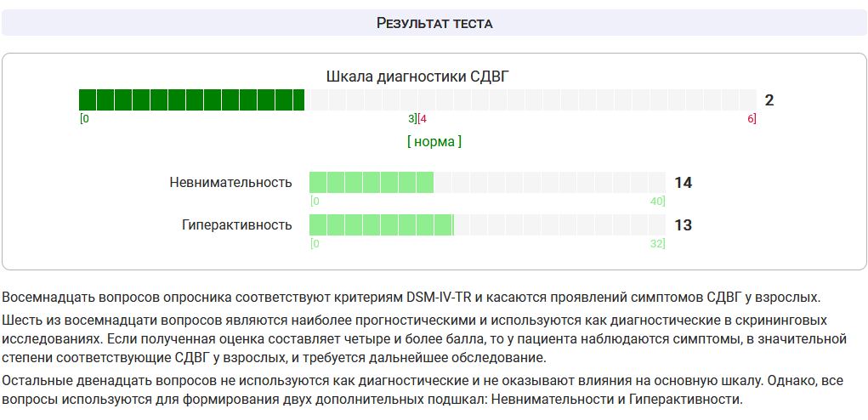Click the "Гиперактивность" subscale label
This screenshot has height=420, width=868.
[x=236, y=225]
